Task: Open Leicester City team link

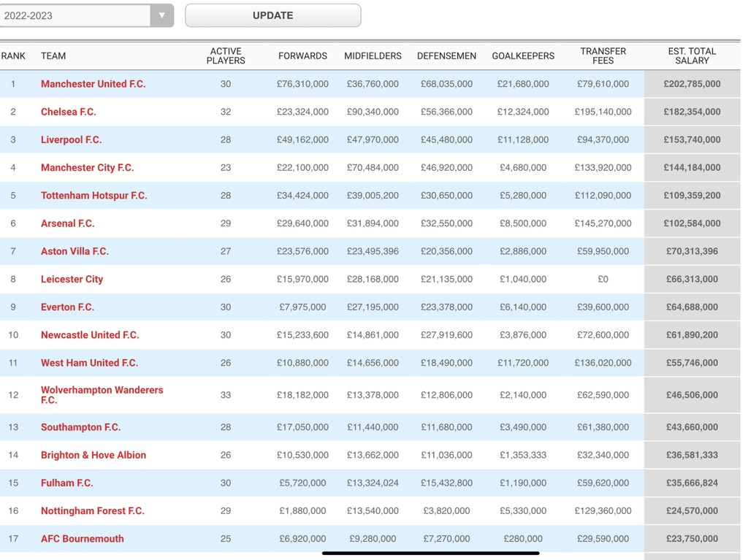Action: coord(72,279)
